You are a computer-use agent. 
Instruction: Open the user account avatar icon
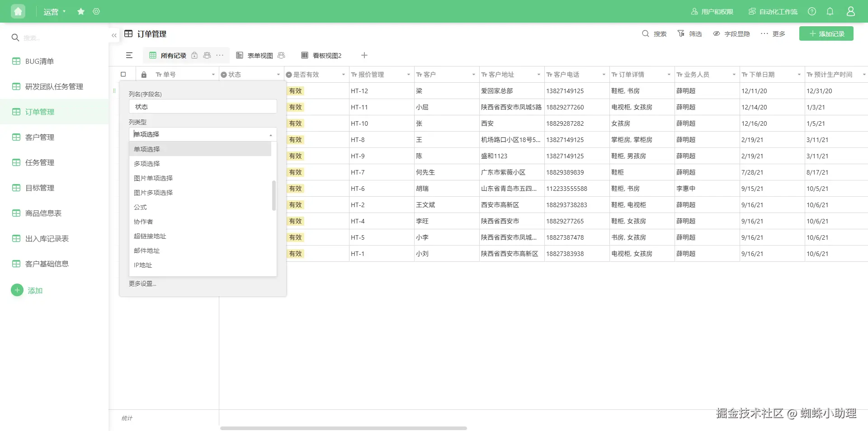tap(851, 11)
